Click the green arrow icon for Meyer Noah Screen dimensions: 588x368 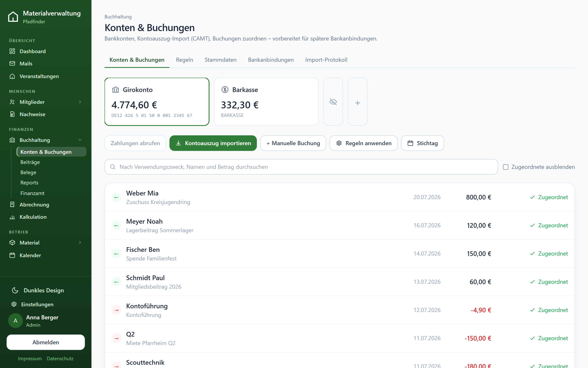(116, 225)
